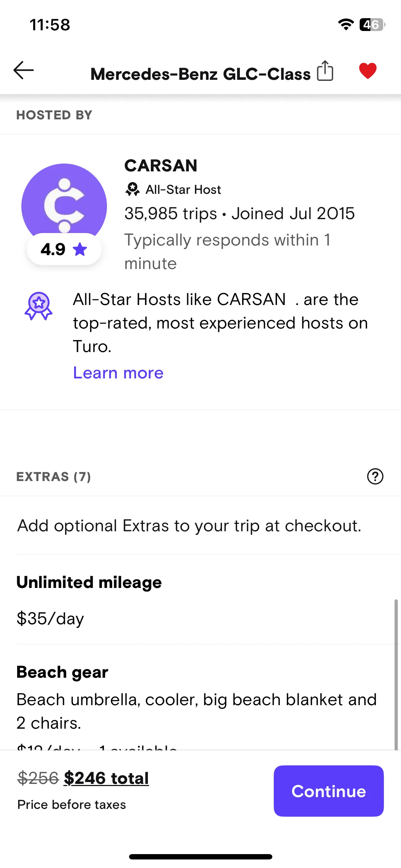Tap the 35,985 trips host stats line
This screenshot has width=401, height=868.
pyautogui.click(x=240, y=213)
